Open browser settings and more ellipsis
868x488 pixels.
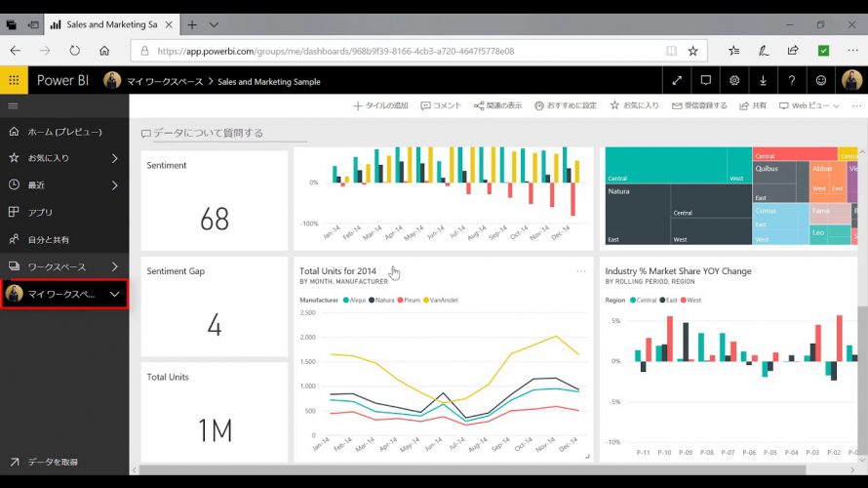[x=852, y=51]
